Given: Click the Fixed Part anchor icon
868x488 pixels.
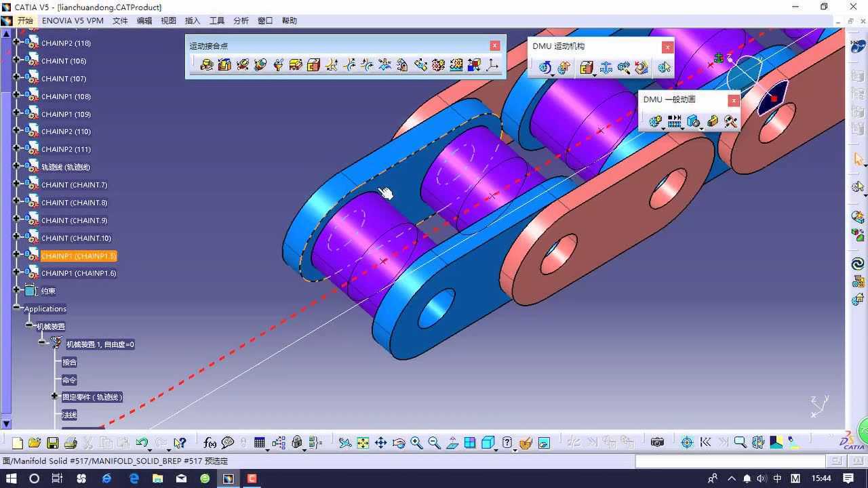Looking at the screenshot, I should tap(606, 67).
